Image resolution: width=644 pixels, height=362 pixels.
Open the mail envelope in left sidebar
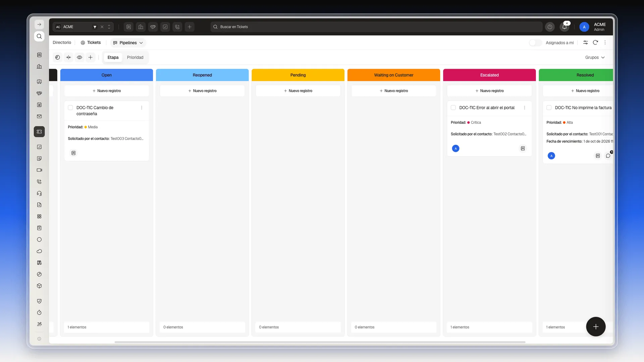click(39, 117)
